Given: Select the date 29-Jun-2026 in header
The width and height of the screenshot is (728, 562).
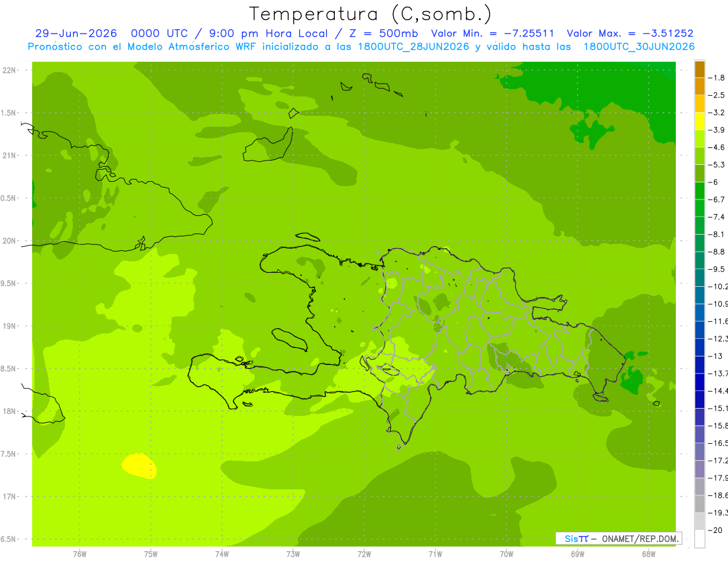Looking at the screenshot, I should pyautogui.click(x=76, y=33).
